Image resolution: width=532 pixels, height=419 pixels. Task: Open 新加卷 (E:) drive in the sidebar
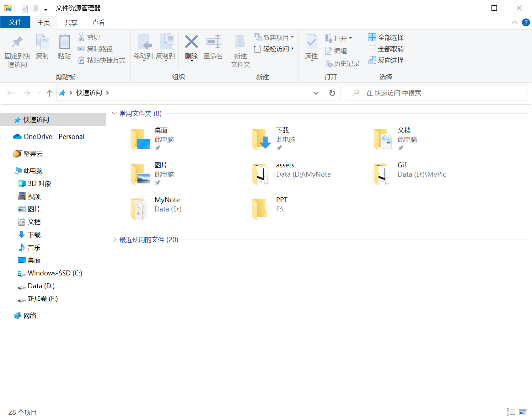point(53,299)
